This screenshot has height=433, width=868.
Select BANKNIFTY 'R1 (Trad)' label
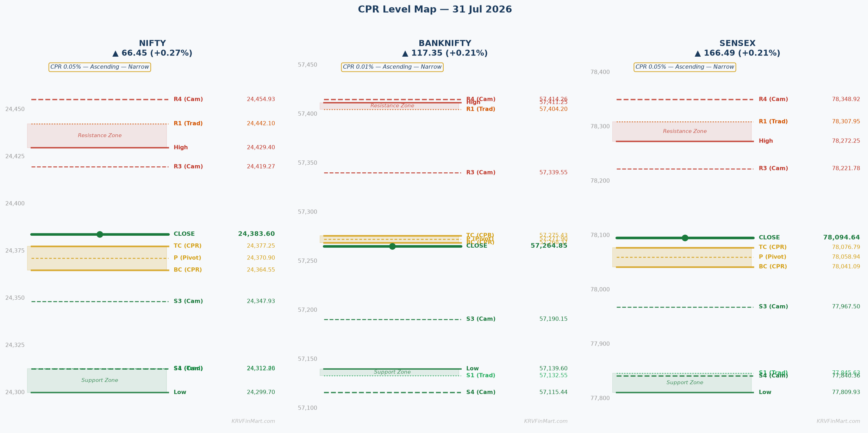(x=481, y=109)
